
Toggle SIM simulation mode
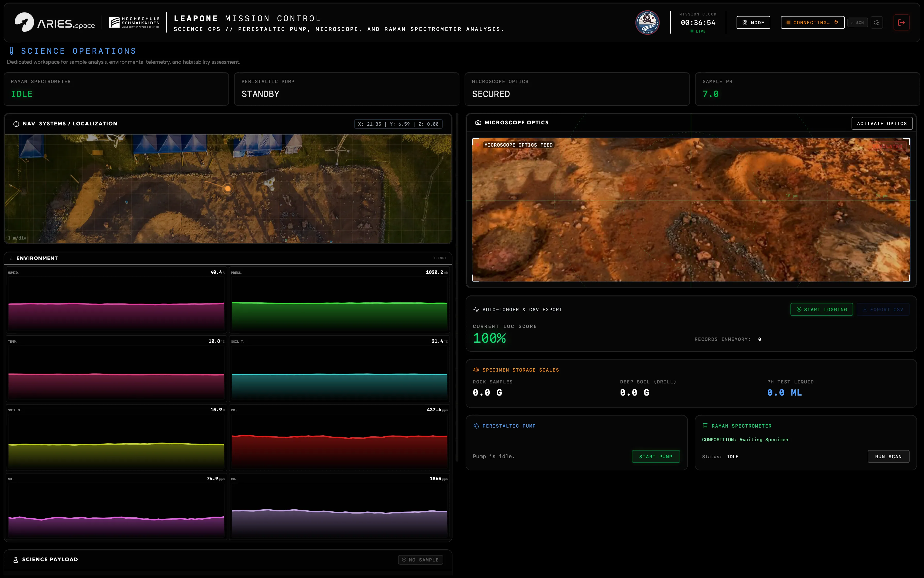coord(857,22)
